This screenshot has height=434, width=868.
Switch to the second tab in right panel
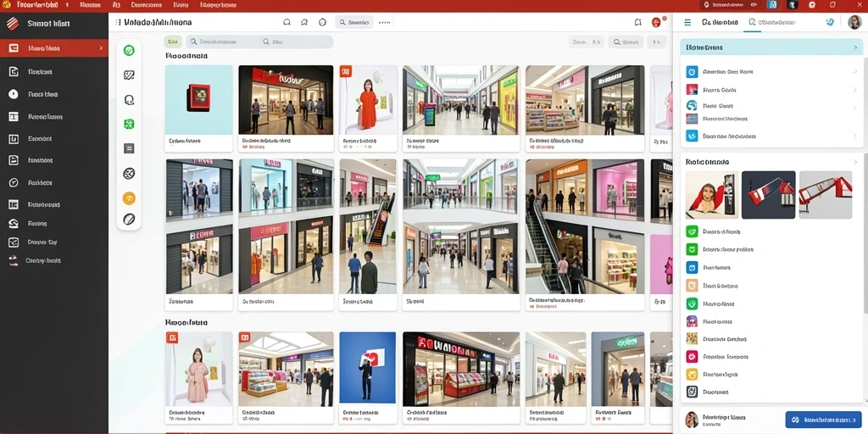pos(772,23)
